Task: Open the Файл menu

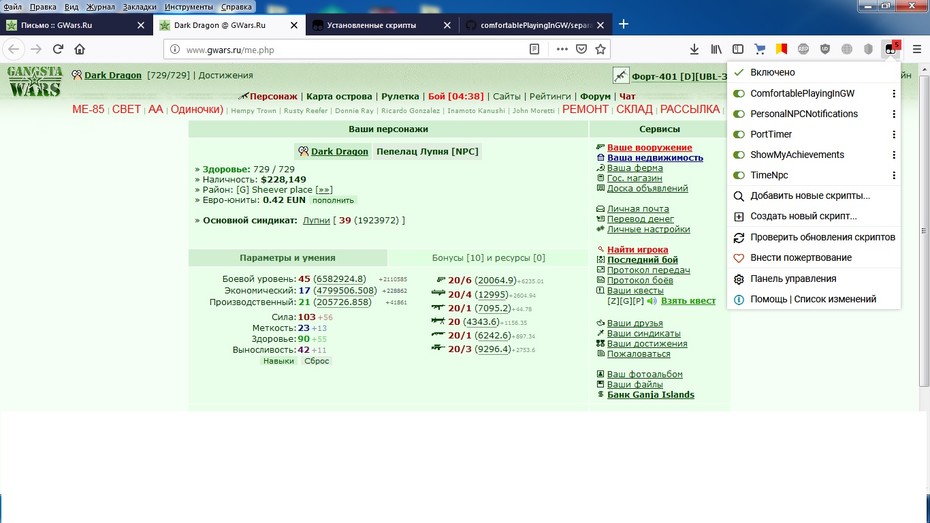Action: pos(12,7)
